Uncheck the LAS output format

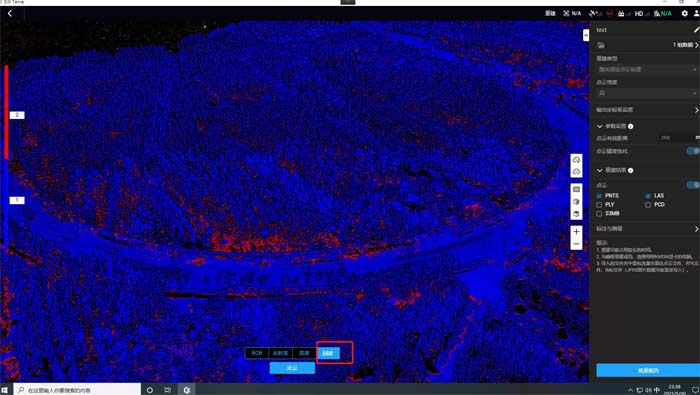pos(648,196)
